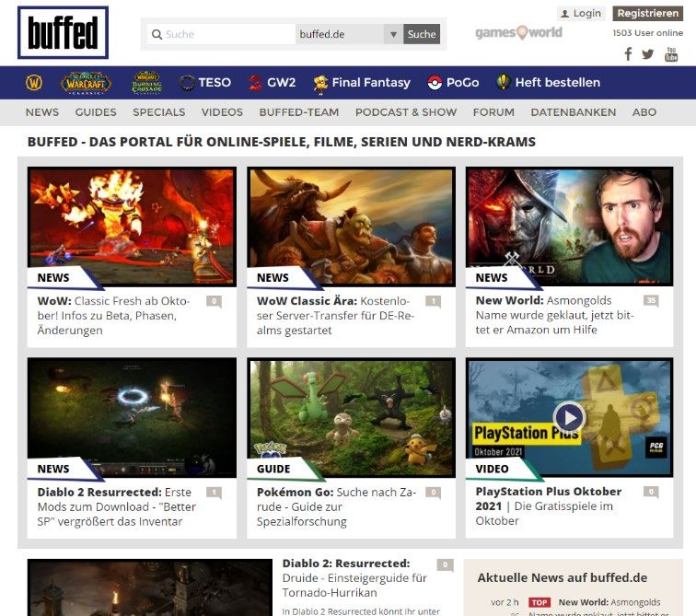The image size is (696, 616).
Task: Open the NEWS menu
Action: point(42,112)
